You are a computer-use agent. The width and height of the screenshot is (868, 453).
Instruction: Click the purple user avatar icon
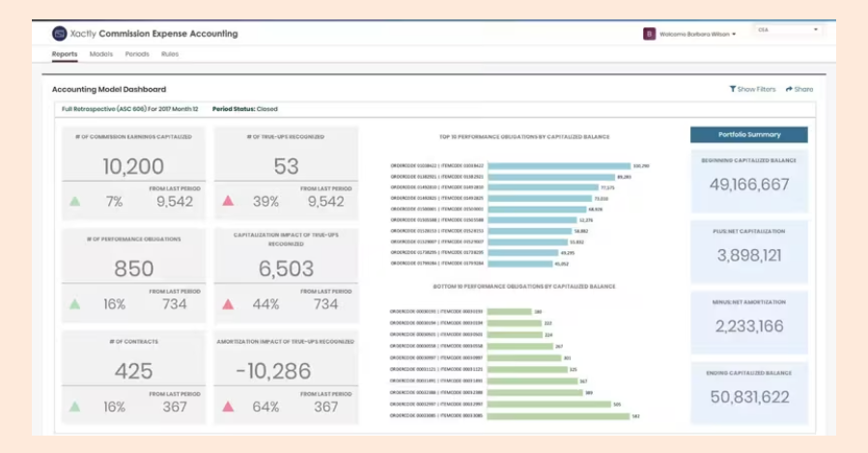pos(649,34)
